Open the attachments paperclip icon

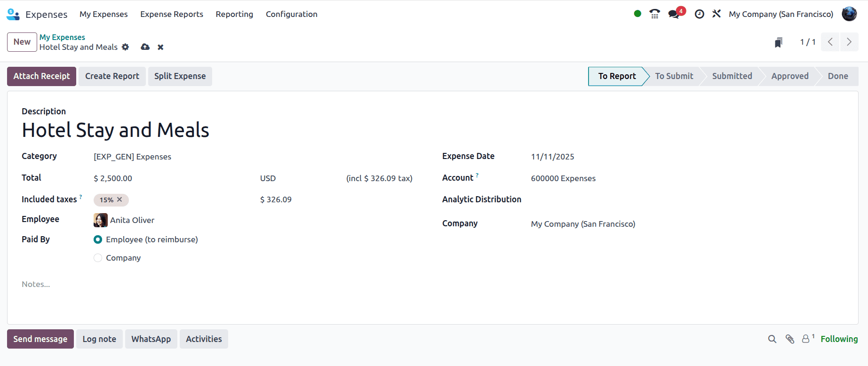point(790,339)
